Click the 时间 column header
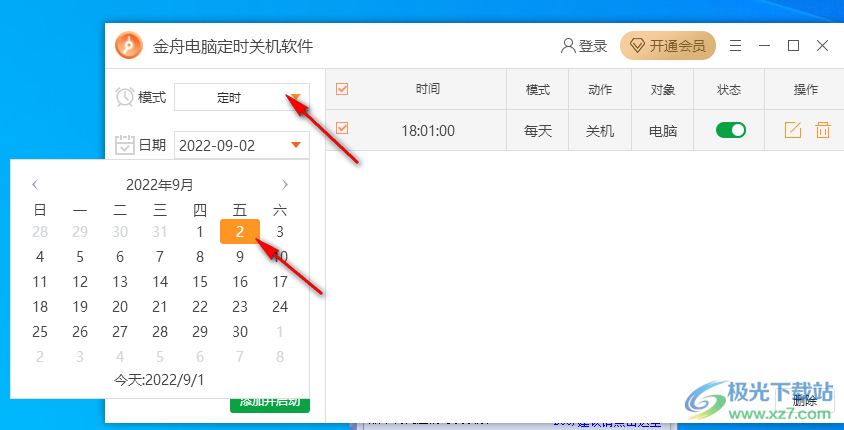Screen dimensions: 844x430 coord(427,89)
